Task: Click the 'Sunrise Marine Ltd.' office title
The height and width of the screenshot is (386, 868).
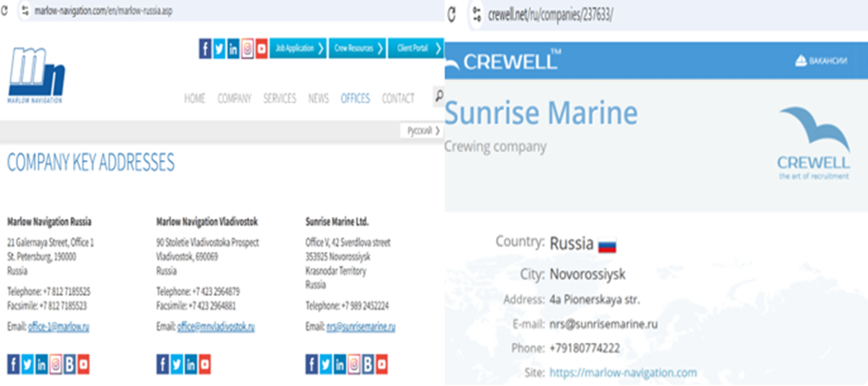Action: tap(337, 222)
